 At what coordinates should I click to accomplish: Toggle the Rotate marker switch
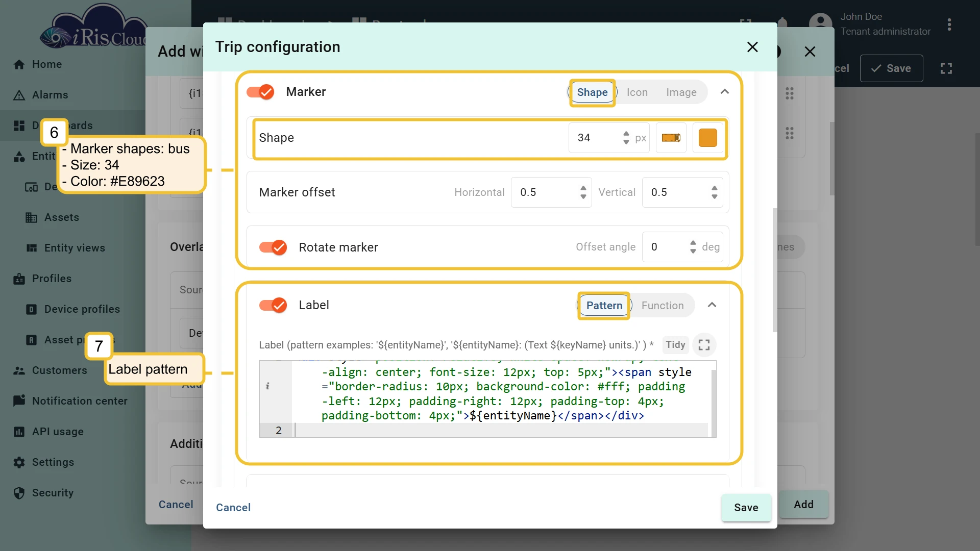click(273, 247)
